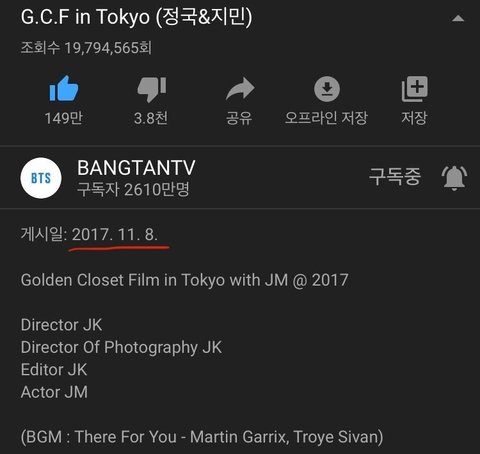Screen dimensions: 480x454
Task: Tap the thumbs-down dislike icon
Action: 152,89
